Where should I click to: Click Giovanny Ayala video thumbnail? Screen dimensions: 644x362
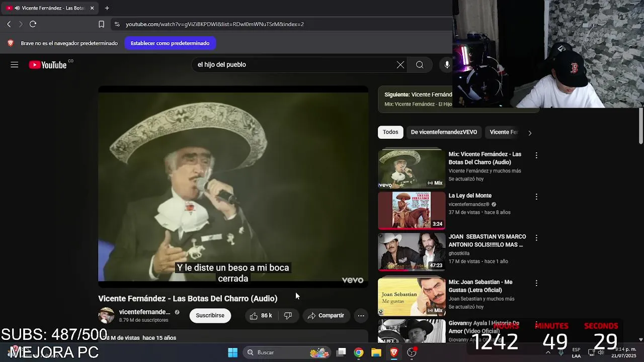tap(412, 331)
